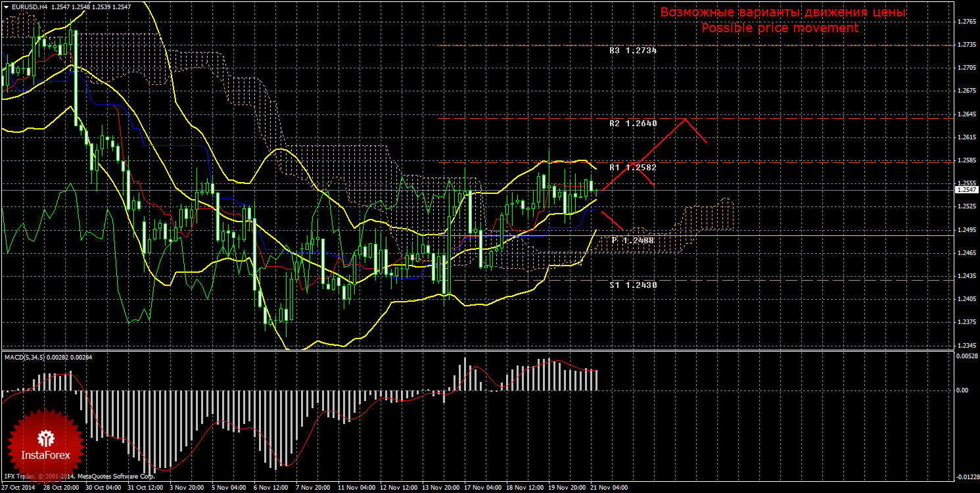Image resolution: width=980 pixels, height=493 pixels.
Task: Click the 6 Nov 12:00 time label
Action: 272,488
